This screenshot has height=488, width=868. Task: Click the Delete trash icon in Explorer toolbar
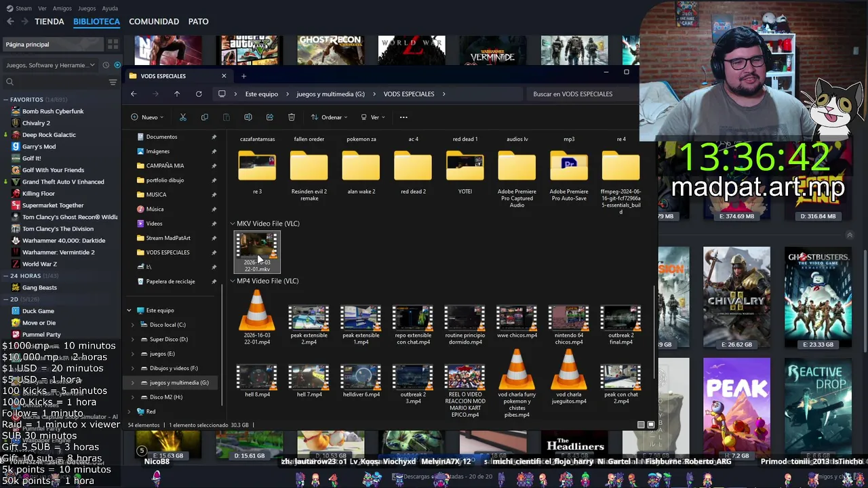click(292, 117)
